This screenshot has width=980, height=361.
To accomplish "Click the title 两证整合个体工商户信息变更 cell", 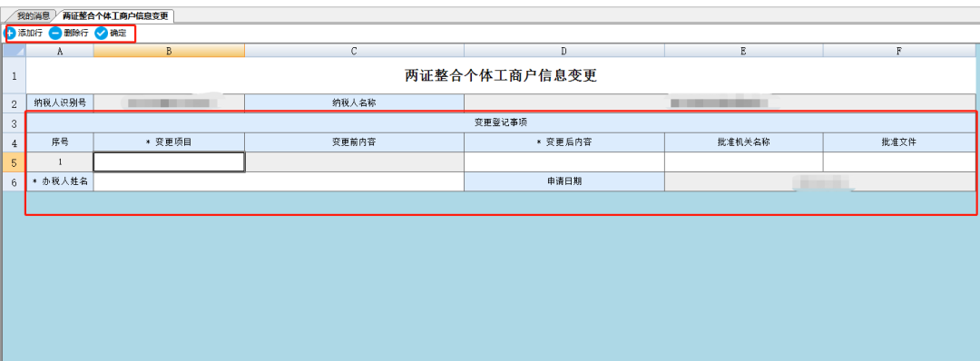I will click(501, 75).
